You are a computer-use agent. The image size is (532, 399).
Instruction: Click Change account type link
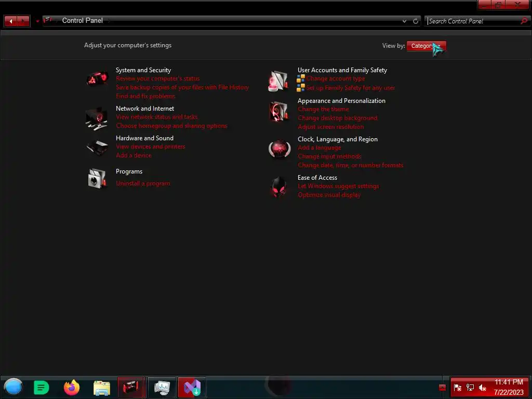(x=336, y=79)
